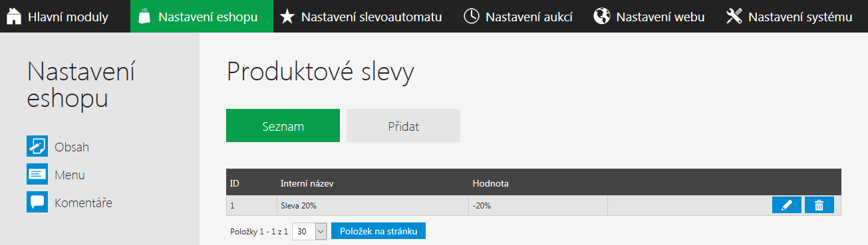This screenshot has height=245, width=868.
Task: Switch to the Přidat tab
Action: coord(403,125)
